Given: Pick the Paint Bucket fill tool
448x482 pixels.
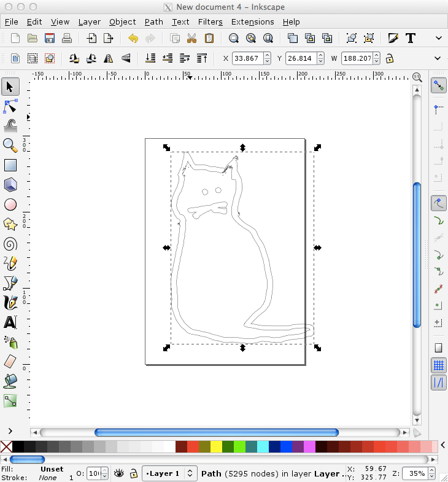Looking at the screenshot, I should (x=10, y=381).
